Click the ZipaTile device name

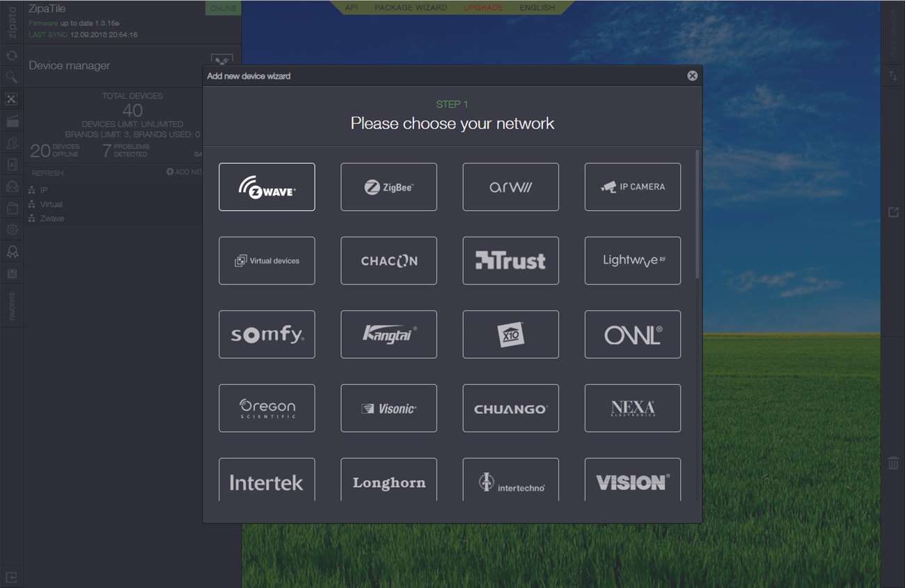click(47, 9)
